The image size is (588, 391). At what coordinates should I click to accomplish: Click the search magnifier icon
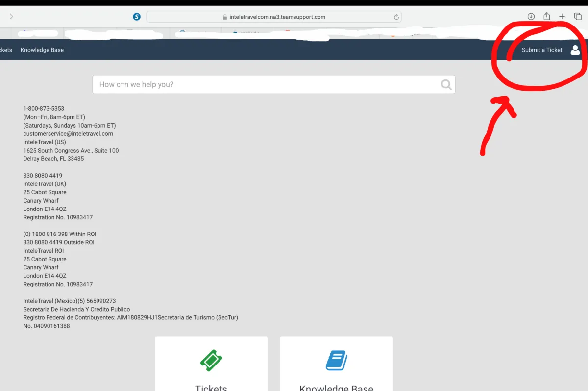click(446, 84)
